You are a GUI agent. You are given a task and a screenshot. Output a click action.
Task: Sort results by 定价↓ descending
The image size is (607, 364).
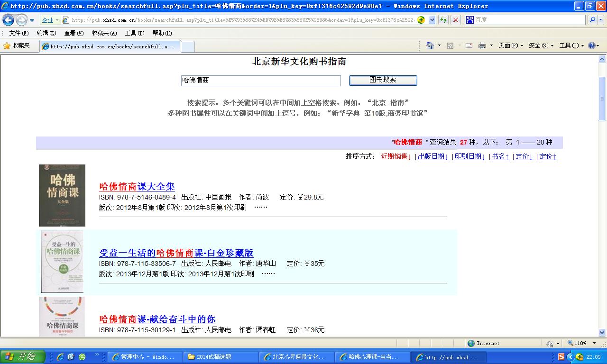[524, 156]
